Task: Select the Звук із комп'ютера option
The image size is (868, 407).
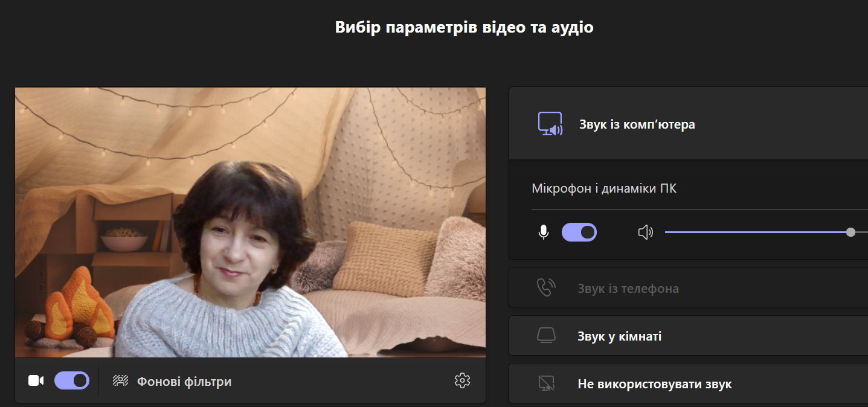Action: point(637,125)
